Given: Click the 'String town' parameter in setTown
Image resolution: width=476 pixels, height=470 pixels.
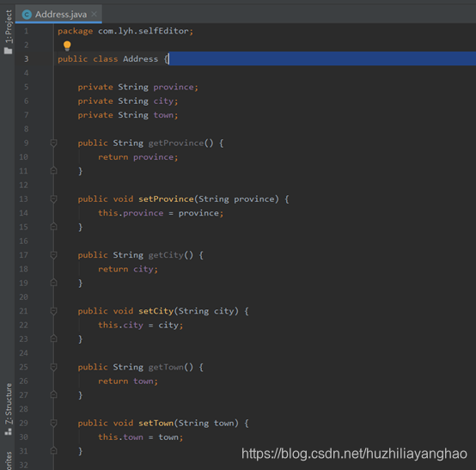Looking at the screenshot, I should pos(206,423).
